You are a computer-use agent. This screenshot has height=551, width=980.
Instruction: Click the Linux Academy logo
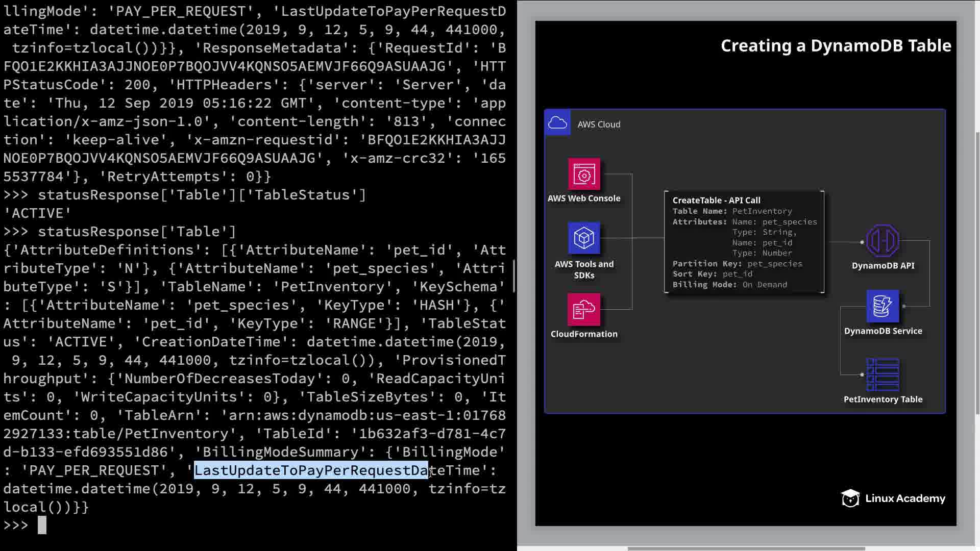893,498
